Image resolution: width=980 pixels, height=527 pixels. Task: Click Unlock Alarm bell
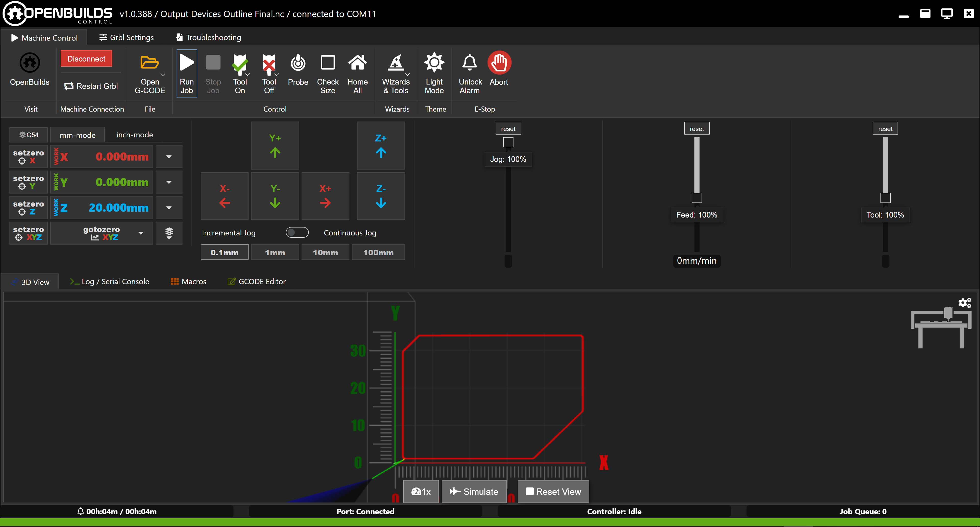point(470,62)
